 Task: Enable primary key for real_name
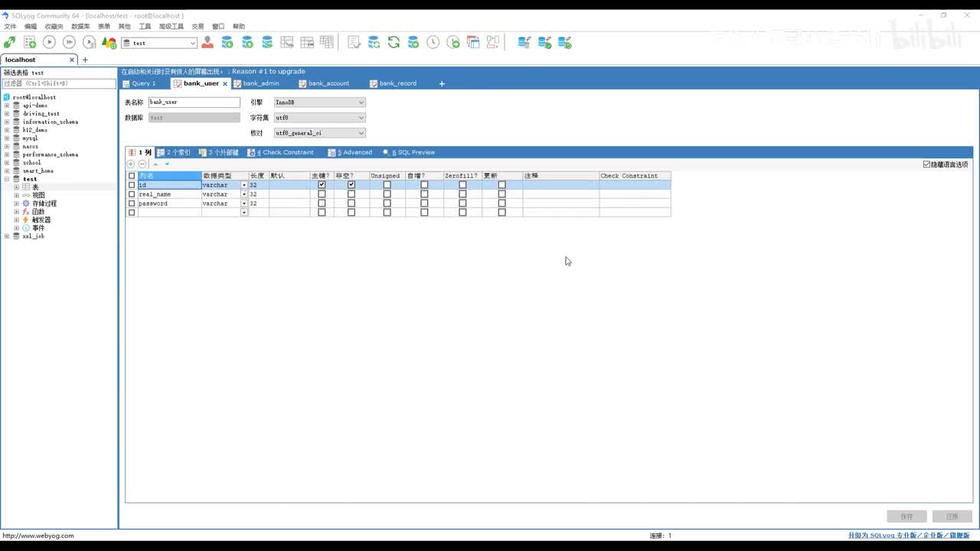(322, 194)
